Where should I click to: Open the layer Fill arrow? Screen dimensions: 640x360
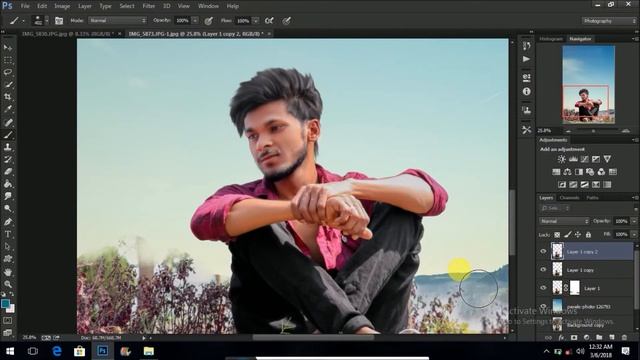pyautogui.click(x=634, y=234)
